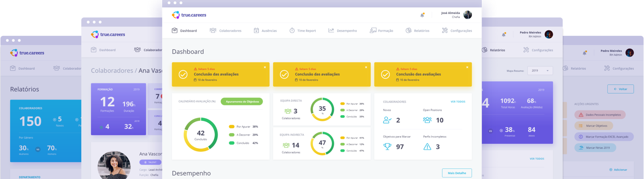This screenshot has width=644, height=179.
Task: Click the Objetivos para Marcar trophy icon
Action: pyautogui.click(x=387, y=146)
